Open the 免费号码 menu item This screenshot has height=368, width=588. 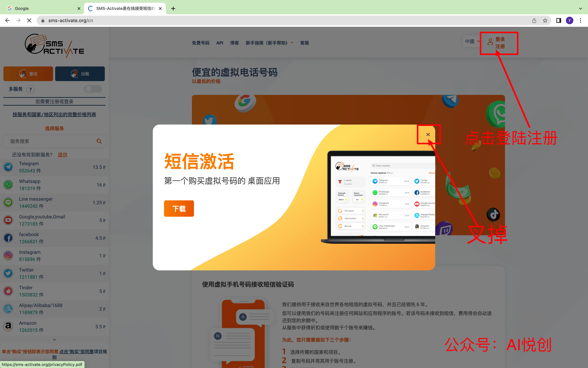[x=200, y=43]
